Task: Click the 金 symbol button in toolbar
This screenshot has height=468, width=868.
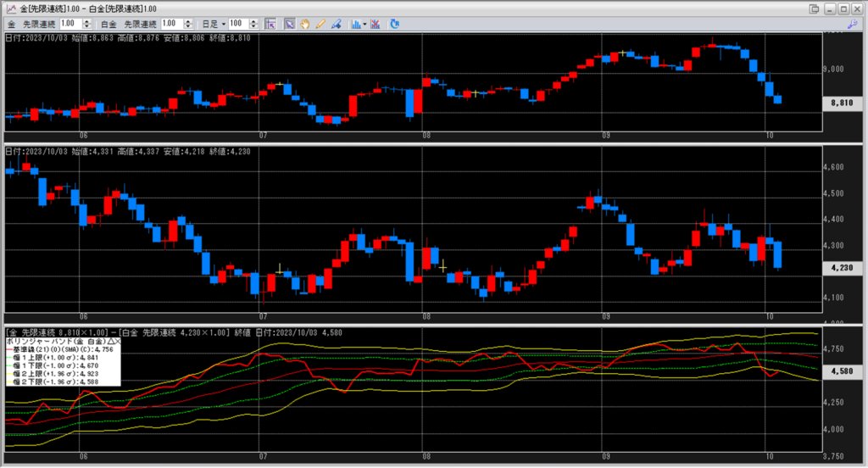Action: pos(11,24)
